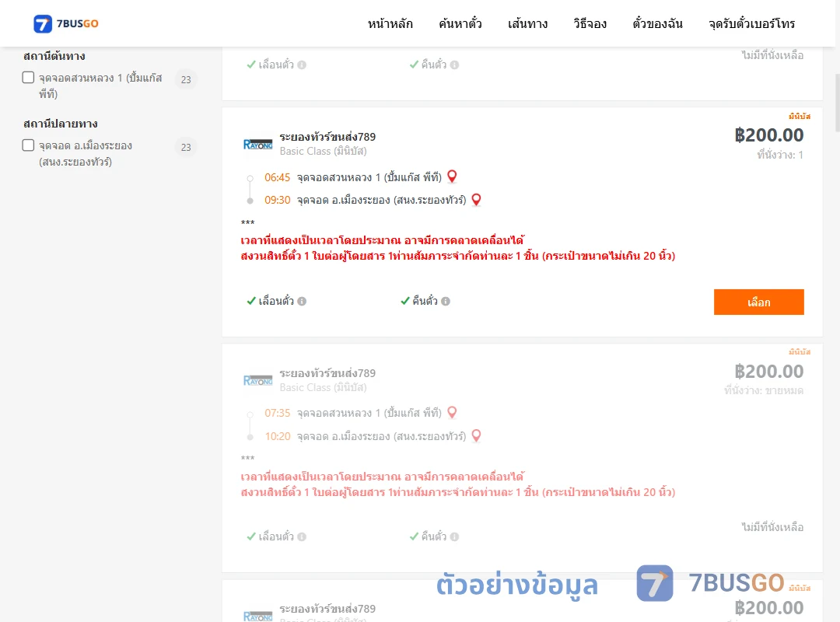Click the เลือก button for the 06:45 trip
The height and width of the screenshot is (622, 840).
tap(758, 302)
